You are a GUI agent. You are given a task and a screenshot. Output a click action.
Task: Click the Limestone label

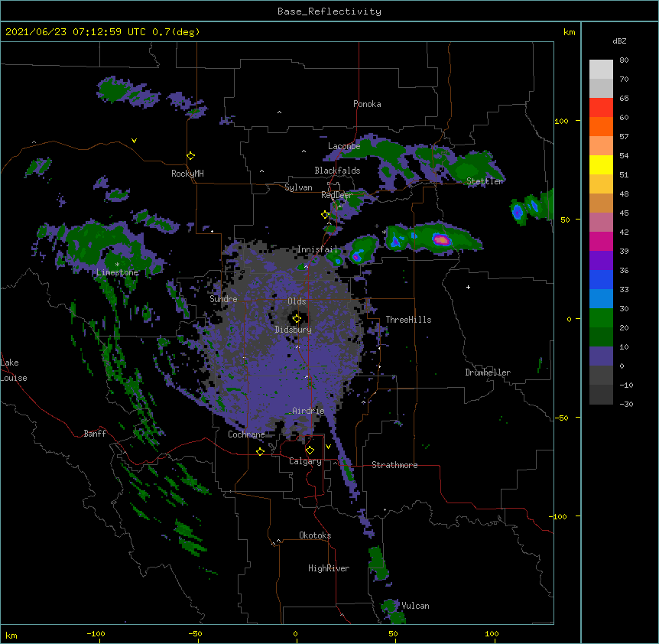point(117,272)
